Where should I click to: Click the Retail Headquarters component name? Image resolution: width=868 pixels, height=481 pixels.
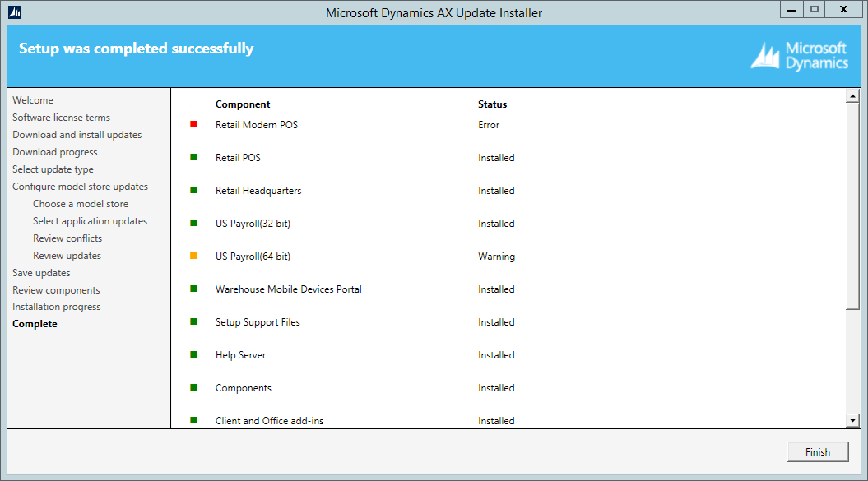258,191
